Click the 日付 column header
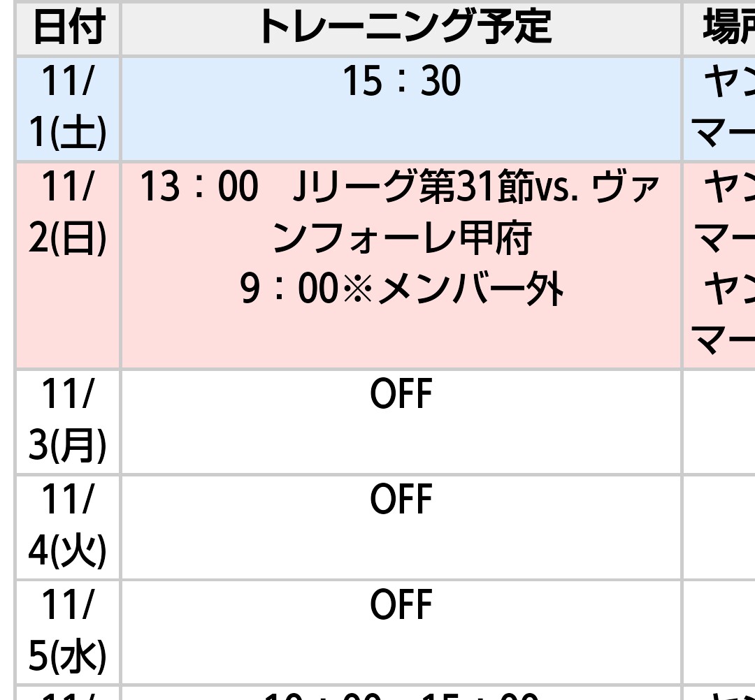This screenshot has height=700, width=755. pos(68,28)
